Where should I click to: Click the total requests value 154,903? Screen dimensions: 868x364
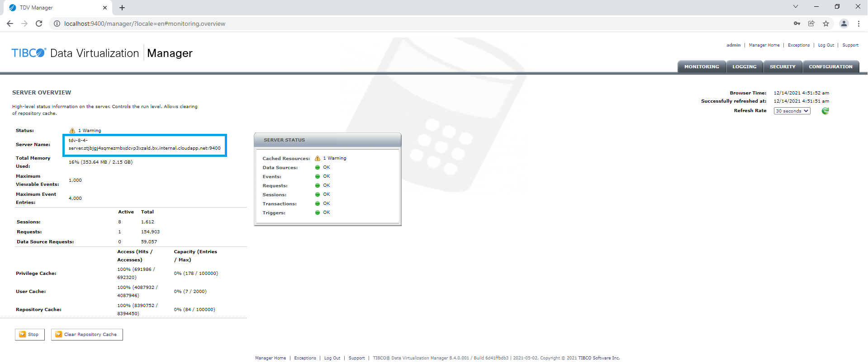click(150, 232)
